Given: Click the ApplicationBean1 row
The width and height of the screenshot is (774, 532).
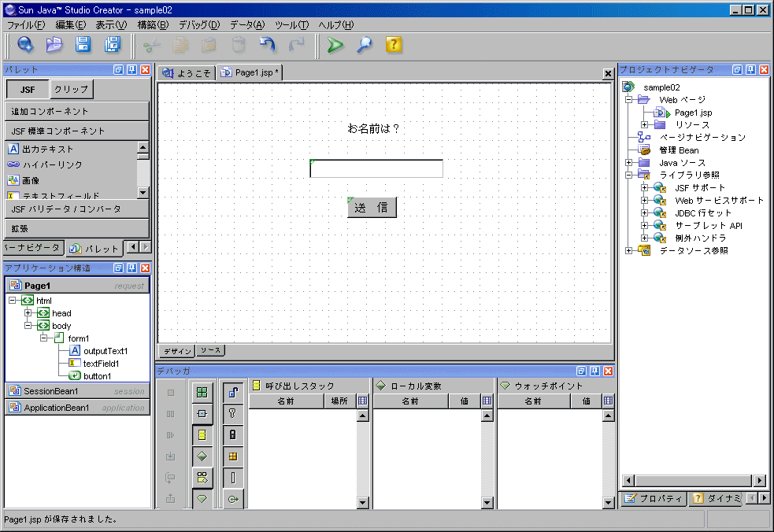Looking at the screenshot, I should click(77, 408).
